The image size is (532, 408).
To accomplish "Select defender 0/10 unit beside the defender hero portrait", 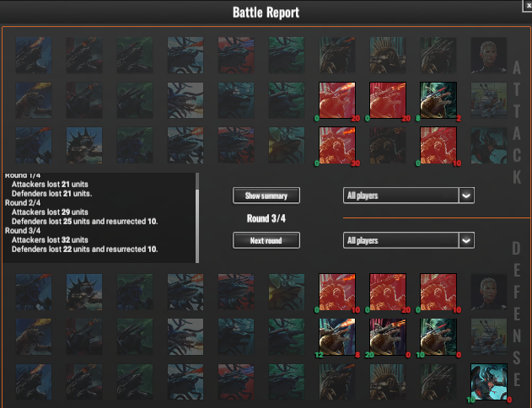I will [438, 292].
